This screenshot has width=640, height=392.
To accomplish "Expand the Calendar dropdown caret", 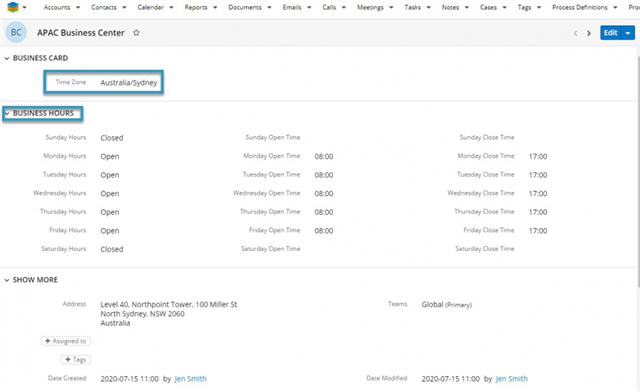I will pyautogui.click(x=171, y=7).
